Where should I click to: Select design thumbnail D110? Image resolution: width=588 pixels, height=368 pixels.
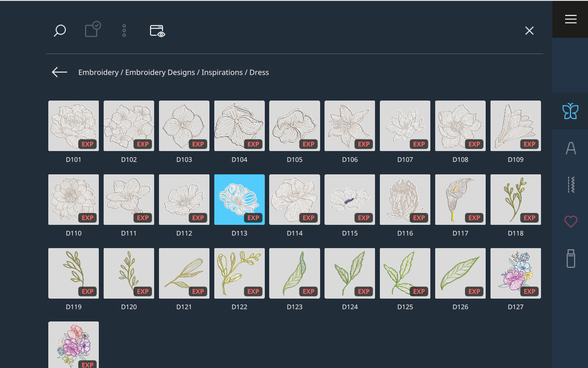[73, 200]
